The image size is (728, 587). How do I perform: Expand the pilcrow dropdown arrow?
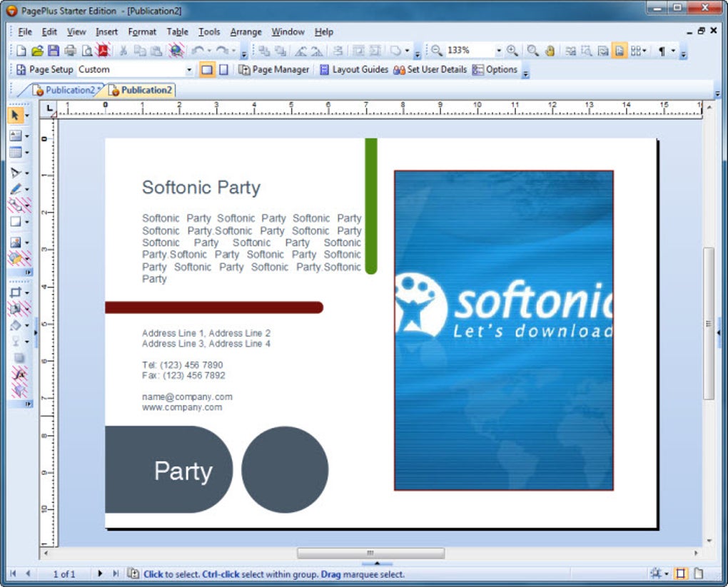tap(673, 51)
